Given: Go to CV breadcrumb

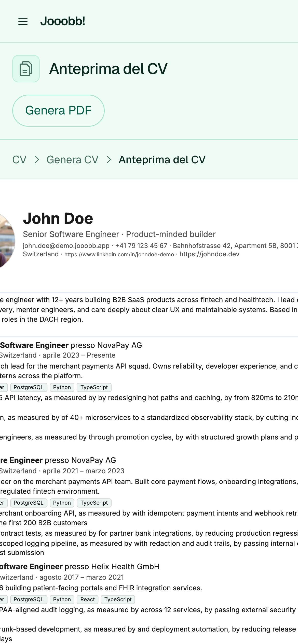Looking at the screenshot, I should (19, 160).
